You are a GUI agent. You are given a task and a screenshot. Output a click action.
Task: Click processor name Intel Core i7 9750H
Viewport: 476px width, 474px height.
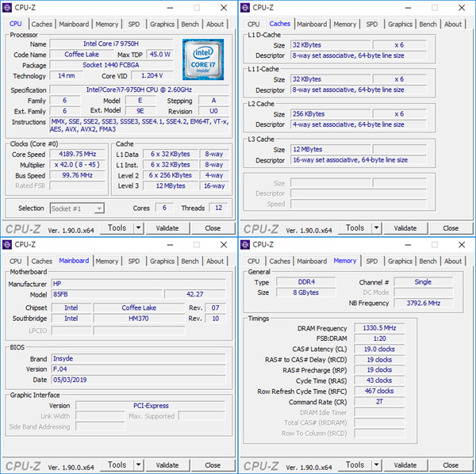point(111,44)
